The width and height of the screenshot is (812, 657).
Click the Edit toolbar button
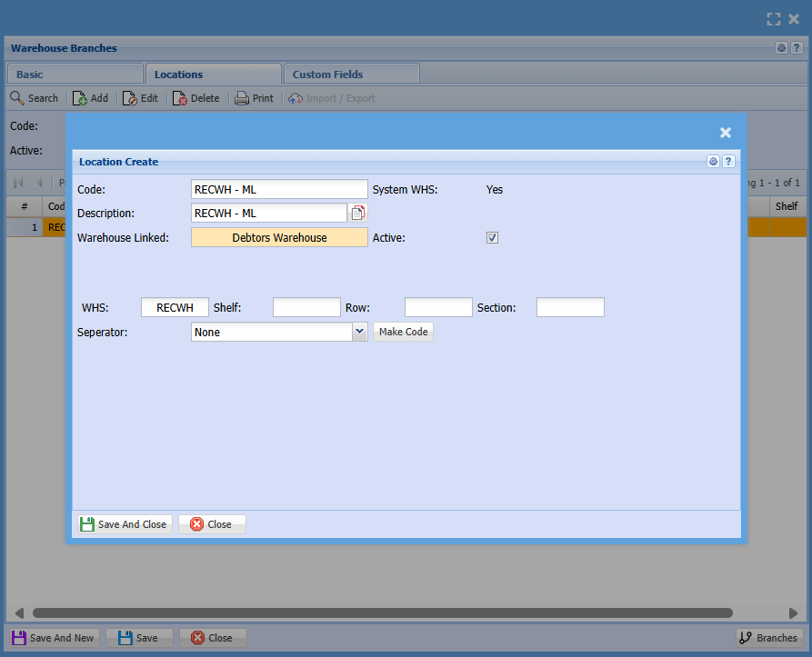click(x=141, y=98)
